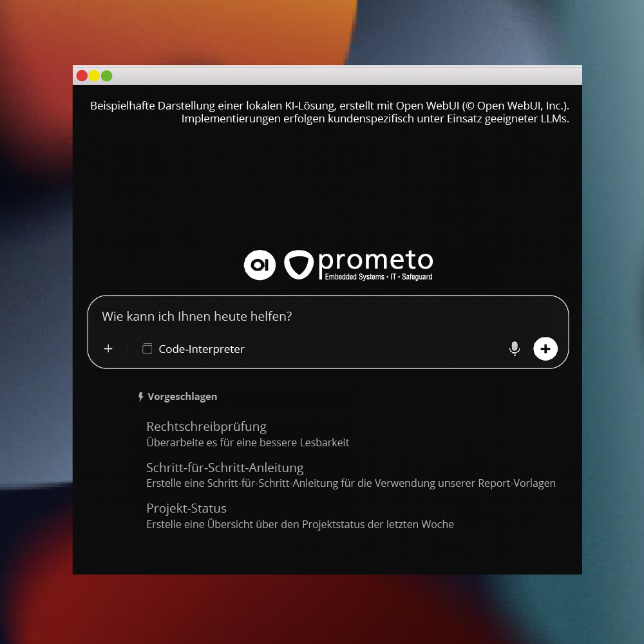Viewport: 644px width, 644px height.
Task: Click the Vorgeschlagen heading label
Action: click(182, 397)
